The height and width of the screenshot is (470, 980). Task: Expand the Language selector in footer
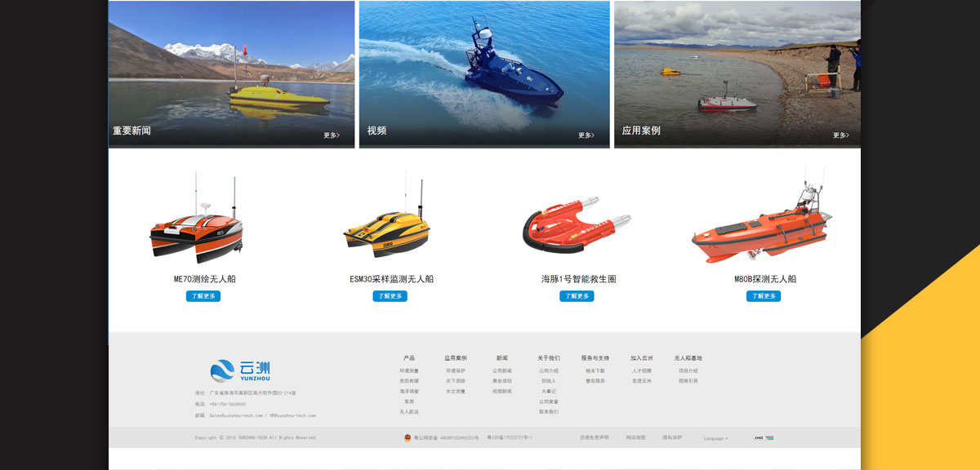[x=716, y=438]
